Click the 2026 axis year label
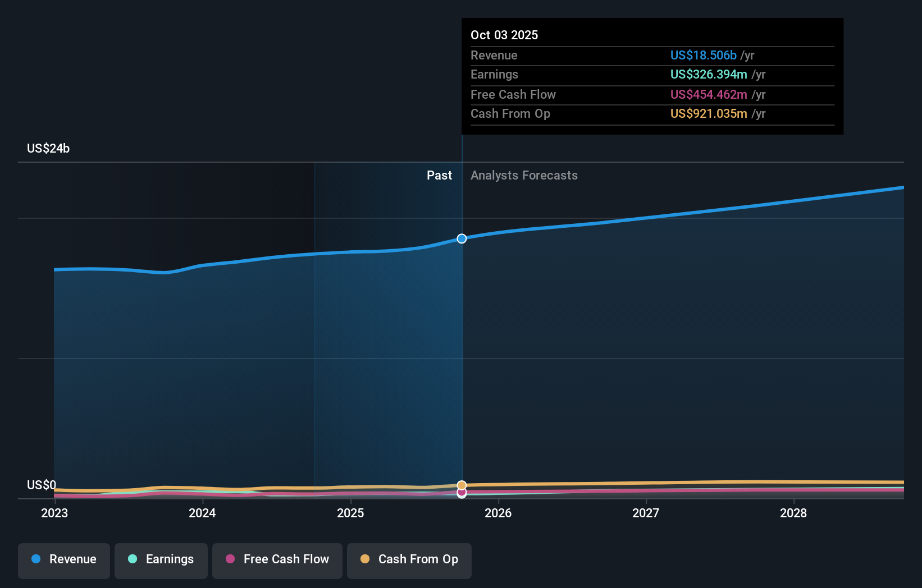Screen dimensions: 922x588 coord(499,513)
